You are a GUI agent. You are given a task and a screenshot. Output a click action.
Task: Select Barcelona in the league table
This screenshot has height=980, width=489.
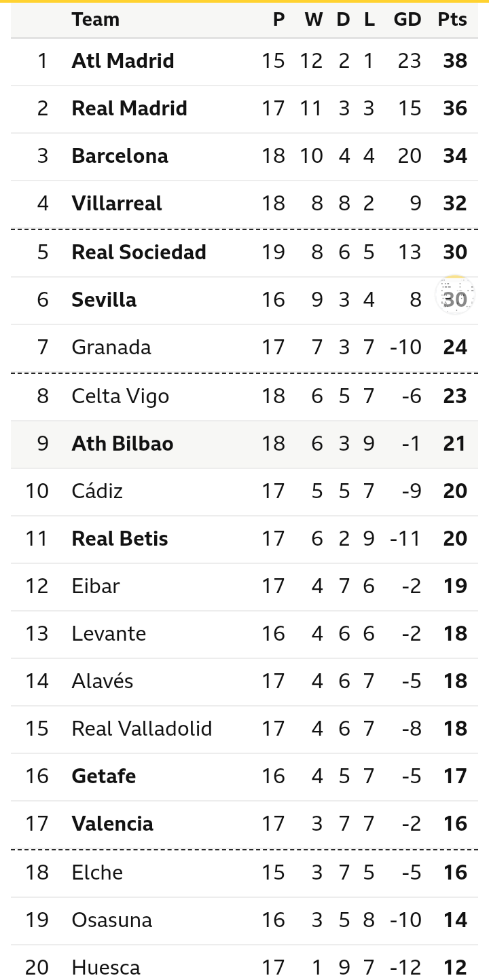(x=120, y=156)
